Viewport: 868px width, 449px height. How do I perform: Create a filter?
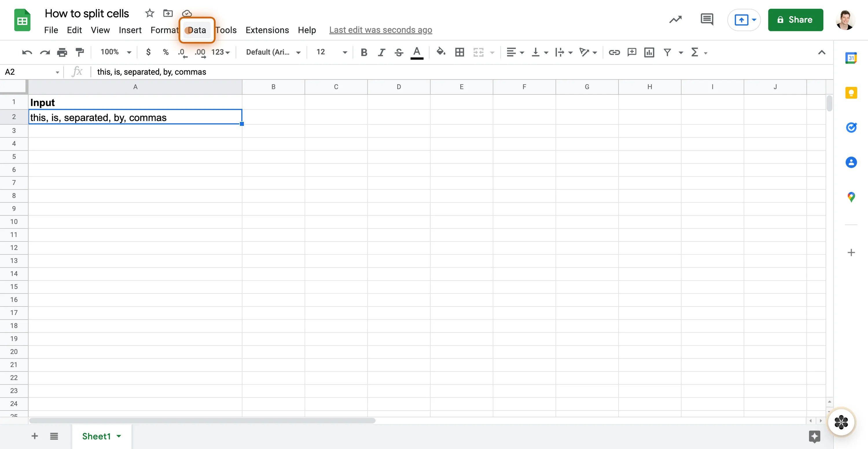coord(667,52)
